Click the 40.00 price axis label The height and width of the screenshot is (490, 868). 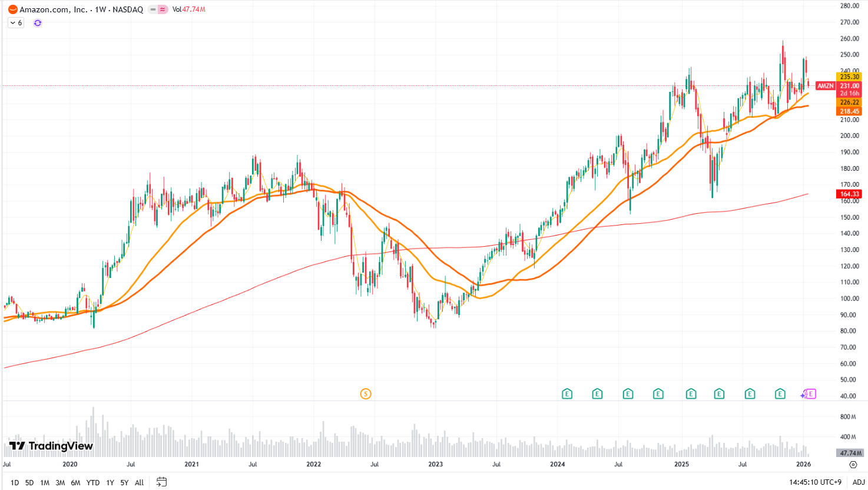849,396
